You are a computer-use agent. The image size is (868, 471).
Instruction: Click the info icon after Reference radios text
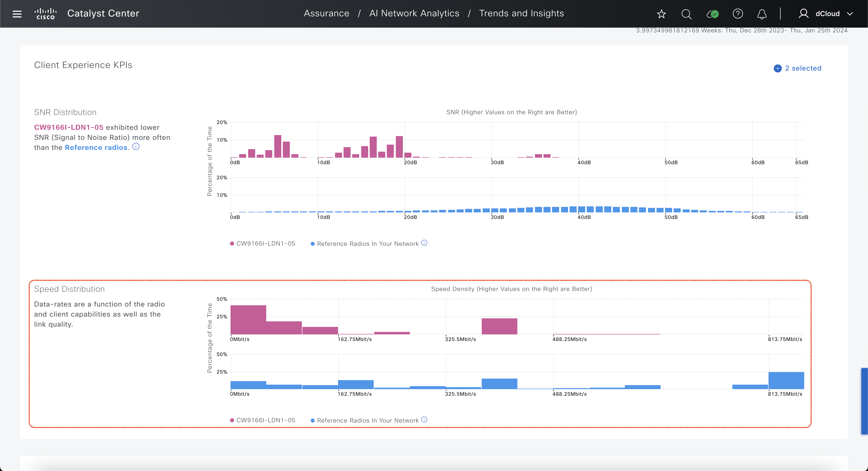[x=136, y=147]
